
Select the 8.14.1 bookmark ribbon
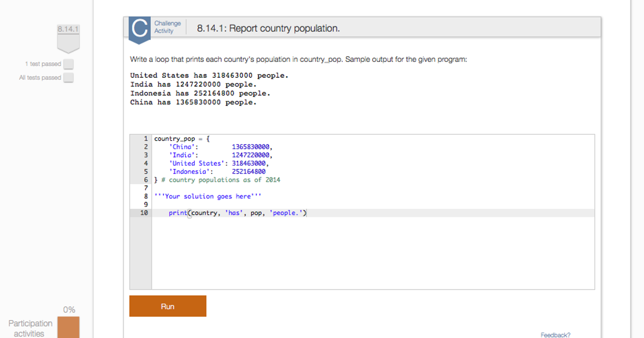click(x=68, y=37)
